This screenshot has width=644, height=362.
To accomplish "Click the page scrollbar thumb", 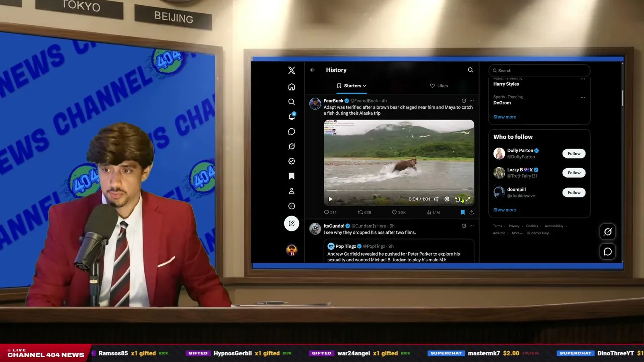I will tap(622, 98).
